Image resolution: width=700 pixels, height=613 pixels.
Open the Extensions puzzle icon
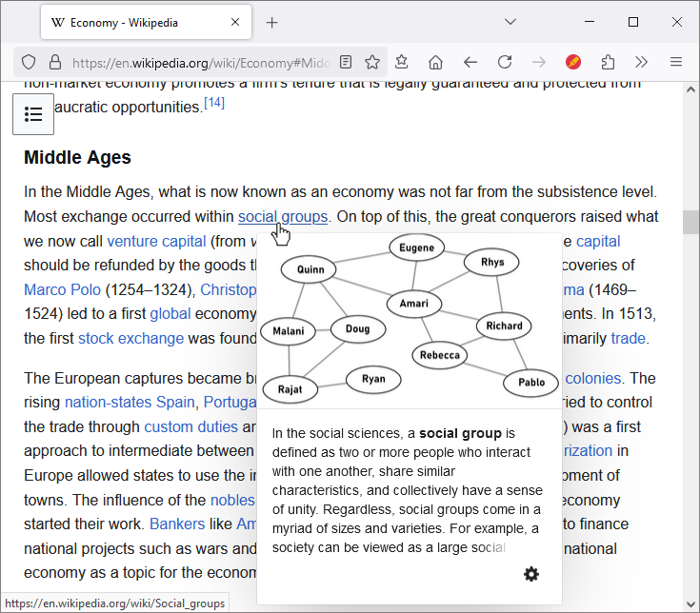point(608,62)
